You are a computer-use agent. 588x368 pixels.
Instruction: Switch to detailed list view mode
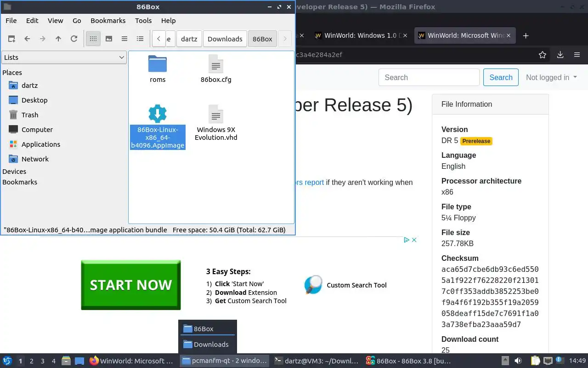pos(140,39)
